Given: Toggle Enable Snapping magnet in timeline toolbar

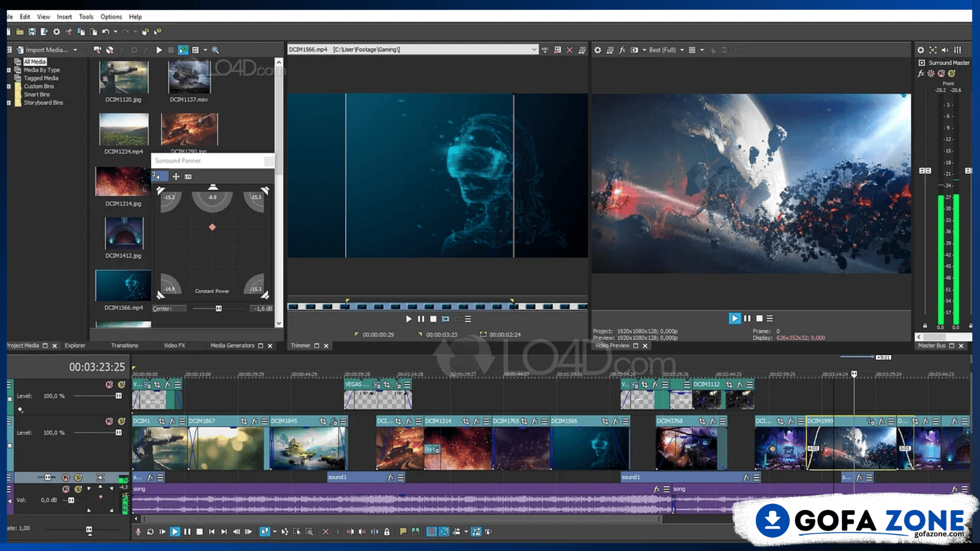Looking at the screenshot, I should point(432,532).
